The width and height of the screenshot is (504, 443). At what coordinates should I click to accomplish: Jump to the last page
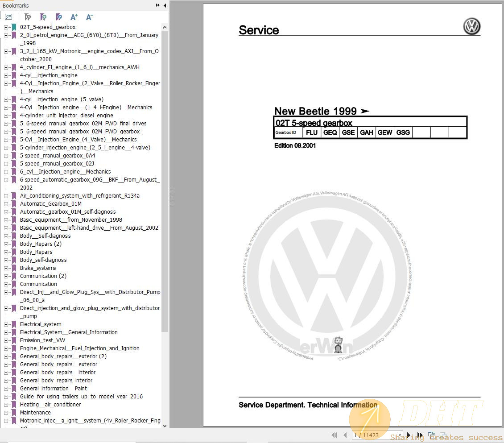click(x=420, y=435)
